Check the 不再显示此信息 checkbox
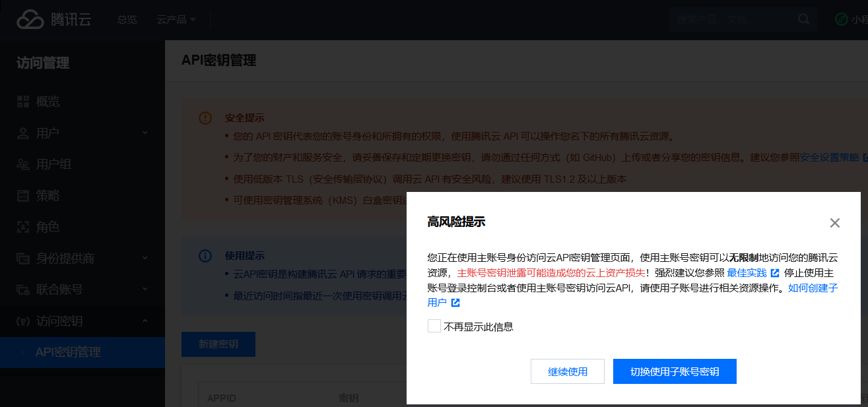The width and height of the screenshot is (868, 407). [434, 326]
